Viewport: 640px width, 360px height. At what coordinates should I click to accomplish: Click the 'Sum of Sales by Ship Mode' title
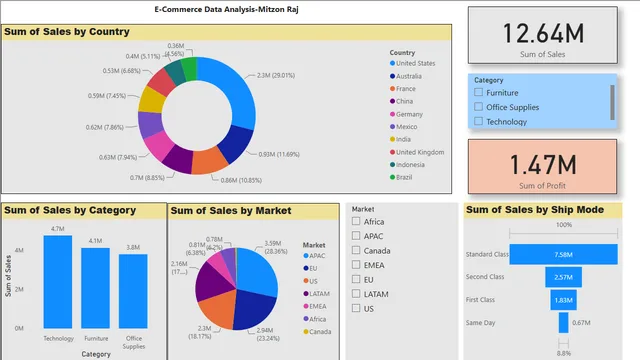[x=535, y=210]
